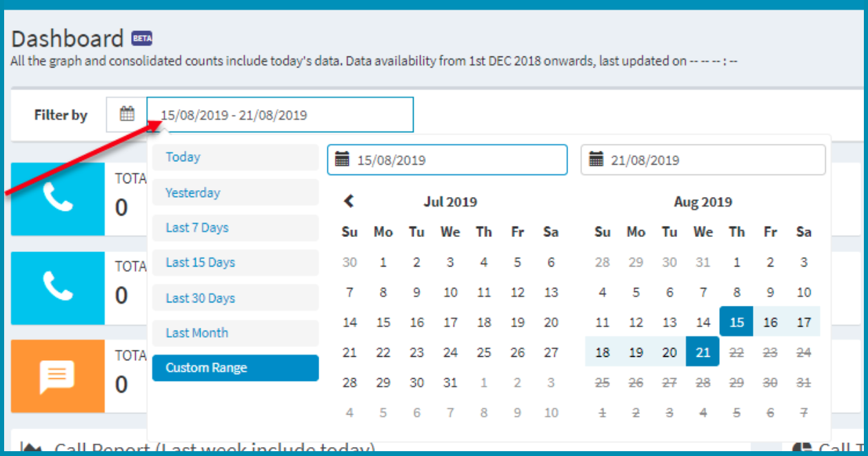The height and width of the screenshot is (456, 868).
Task: Select 13 in the Aug 2019 calendar
Action: (x=669, y=322)
